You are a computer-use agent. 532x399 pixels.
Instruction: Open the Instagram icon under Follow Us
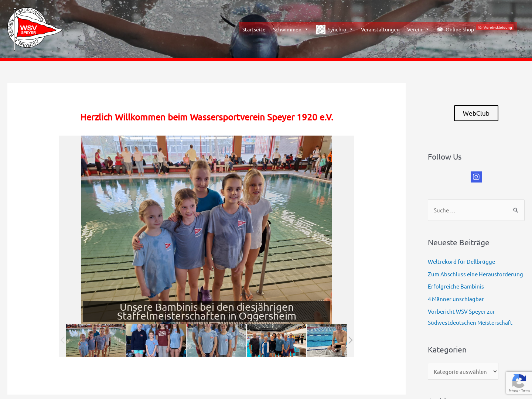click(476, 177)
